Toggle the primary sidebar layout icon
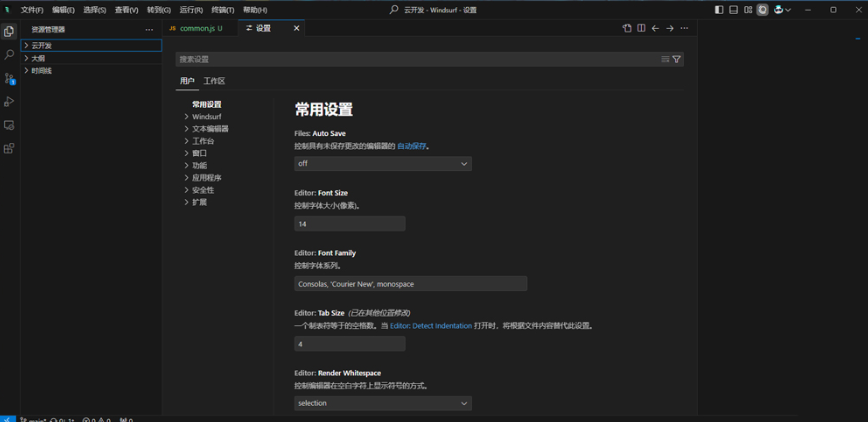This screenshot has height=422, width=868. tap(719, 10)
